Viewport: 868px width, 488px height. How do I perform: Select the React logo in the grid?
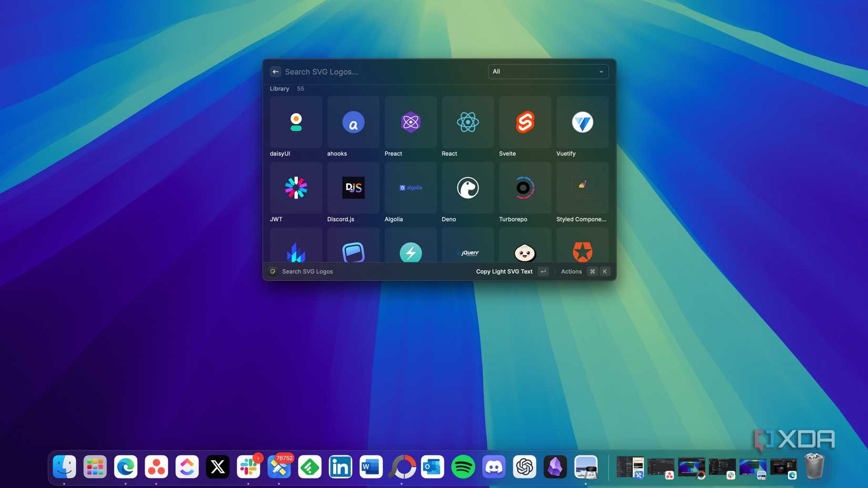click(467, 122)
